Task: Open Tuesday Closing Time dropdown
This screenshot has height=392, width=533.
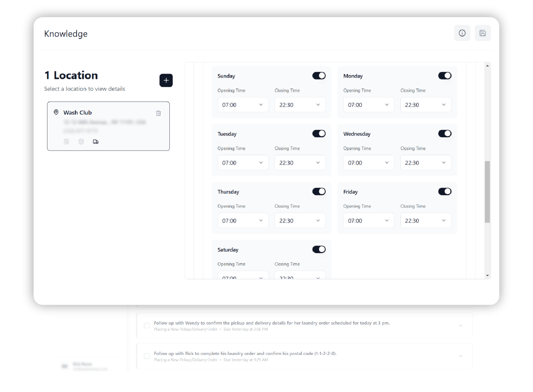Action: (300, 163)
